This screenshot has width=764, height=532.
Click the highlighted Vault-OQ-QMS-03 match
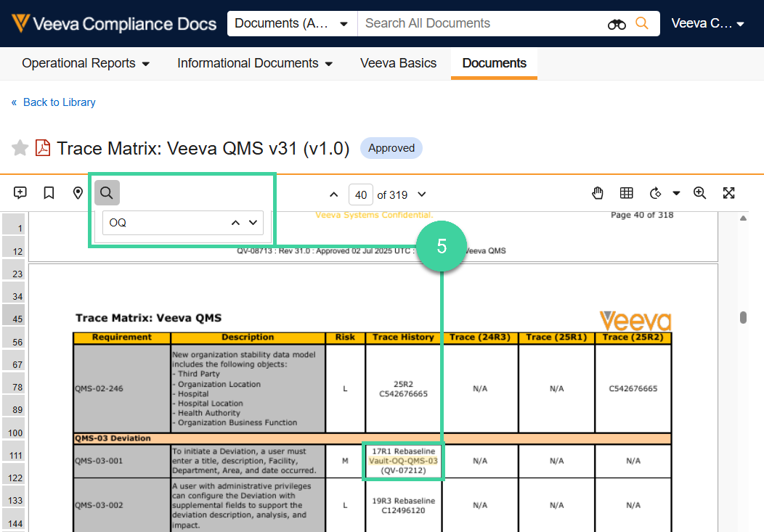click(x=404, y=461)
